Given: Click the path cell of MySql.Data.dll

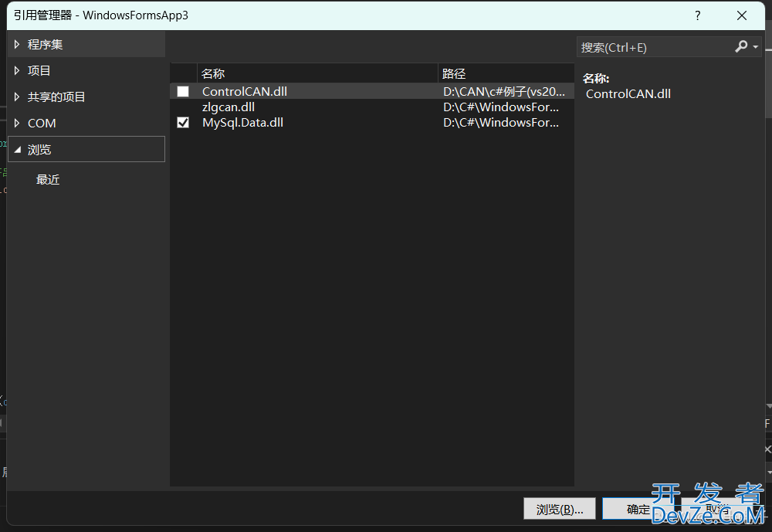Looking at the screenshot, I should pos(501,122).
